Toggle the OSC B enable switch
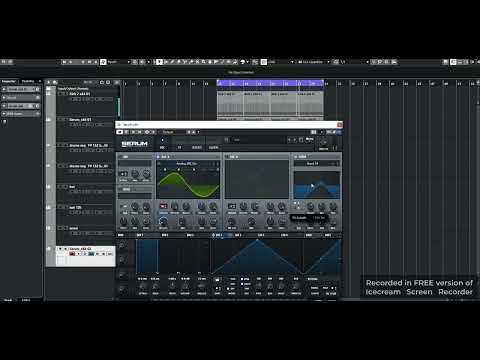The width and height of the screenshot is (480, 360). (227, 157)
